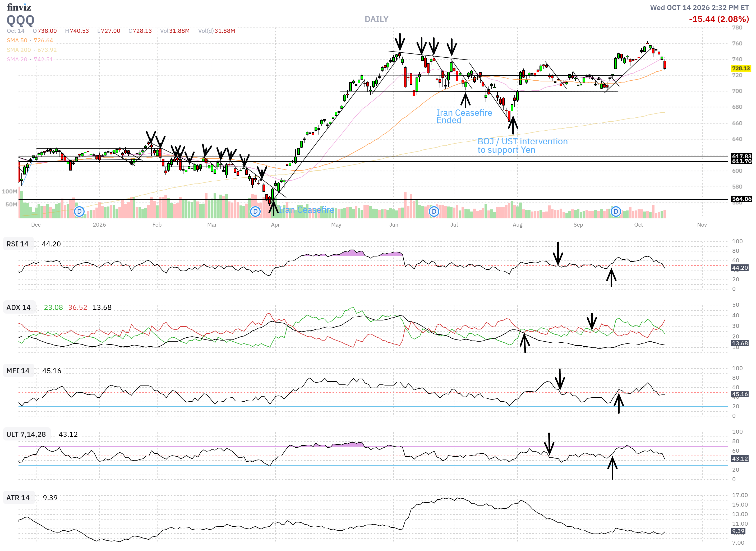This screenshot has height=551, width=756.
Task: Click the ULT value tag 43.12 on the axis
Action: coord(740,459)
